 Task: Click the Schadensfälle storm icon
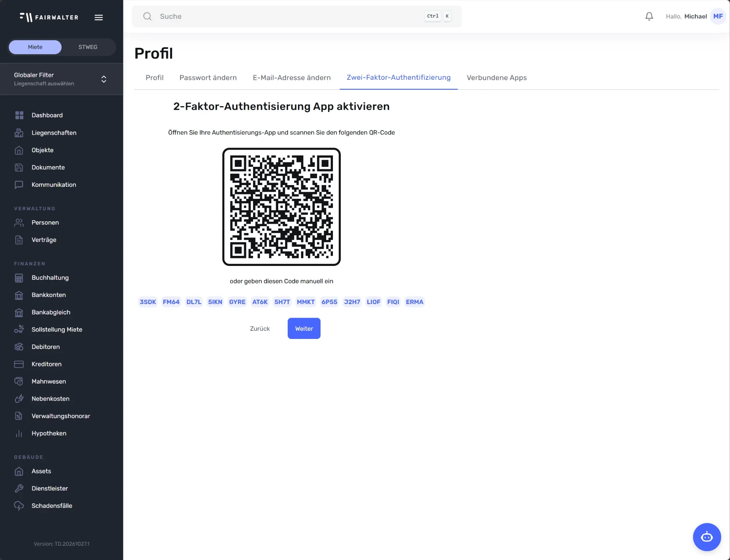coord(19,506)
